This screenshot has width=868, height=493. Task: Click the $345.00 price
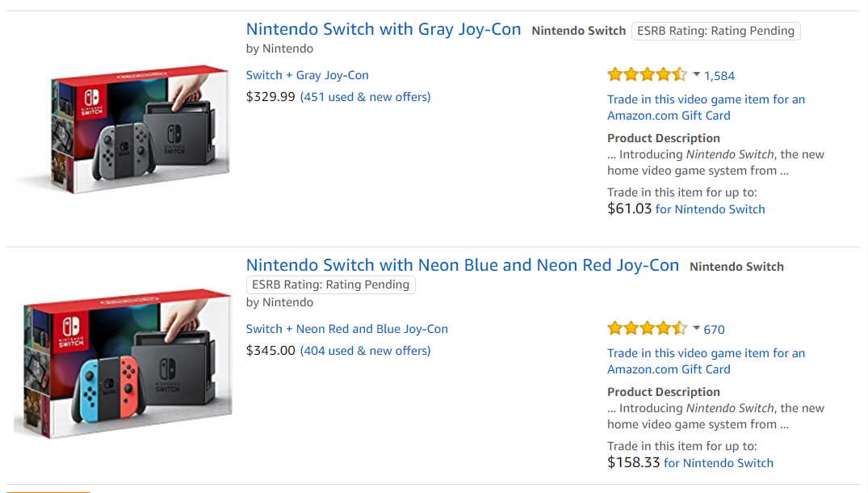click(x=270, y=351)
